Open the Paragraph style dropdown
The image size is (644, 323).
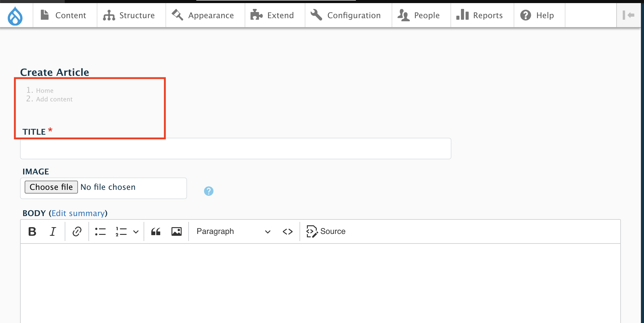click(x=233, y=231)
